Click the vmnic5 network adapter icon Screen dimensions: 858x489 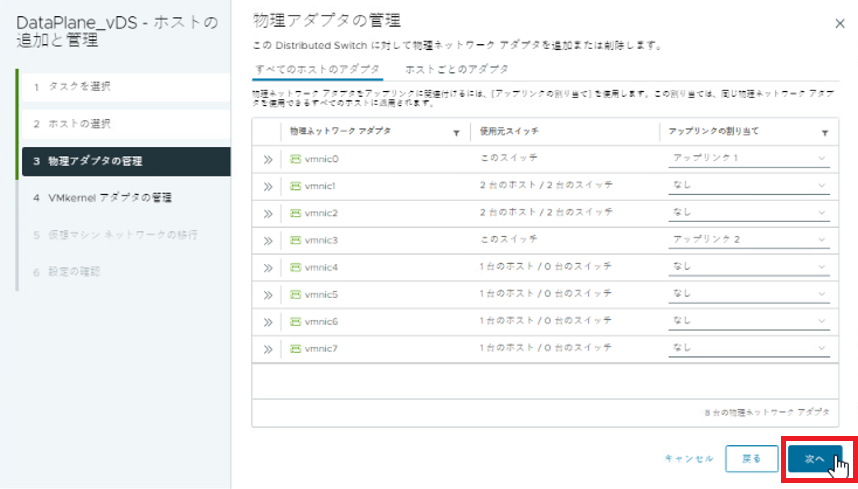(x=295, y=294)
